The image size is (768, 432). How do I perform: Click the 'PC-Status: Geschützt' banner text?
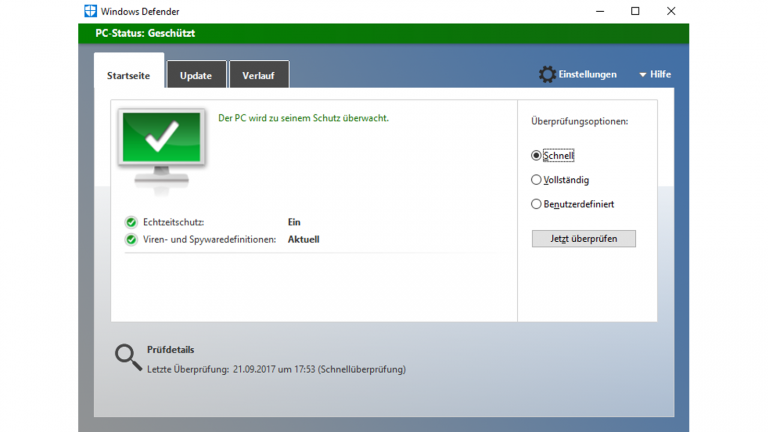pos(145,33)
